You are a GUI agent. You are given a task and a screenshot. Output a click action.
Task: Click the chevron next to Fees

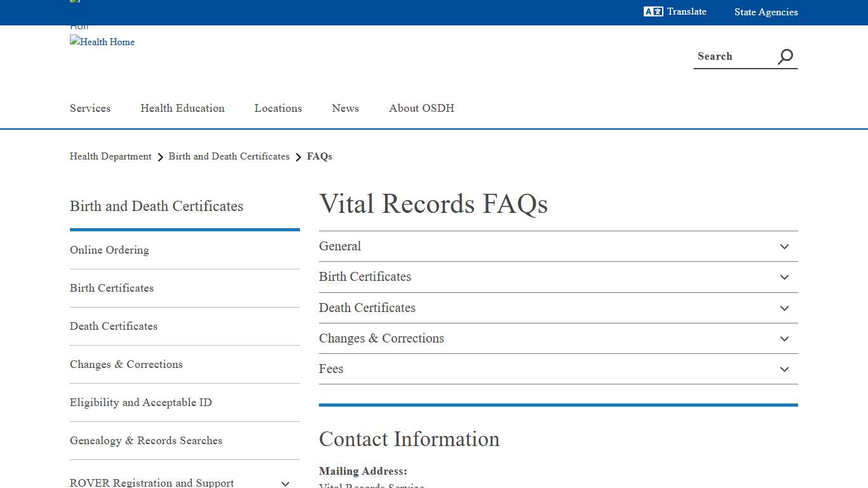pos(784,369)
